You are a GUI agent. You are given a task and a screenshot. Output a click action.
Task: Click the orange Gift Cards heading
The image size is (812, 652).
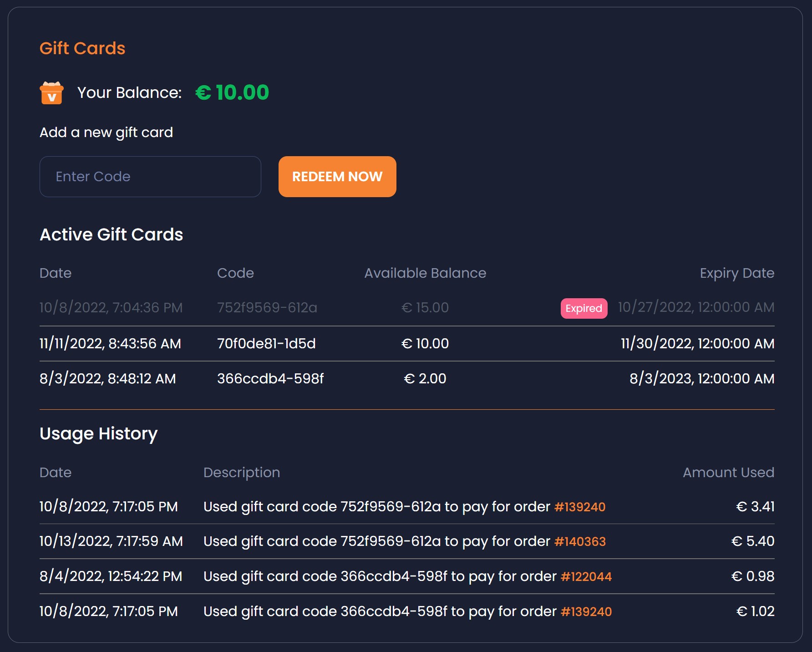(82, 48)
